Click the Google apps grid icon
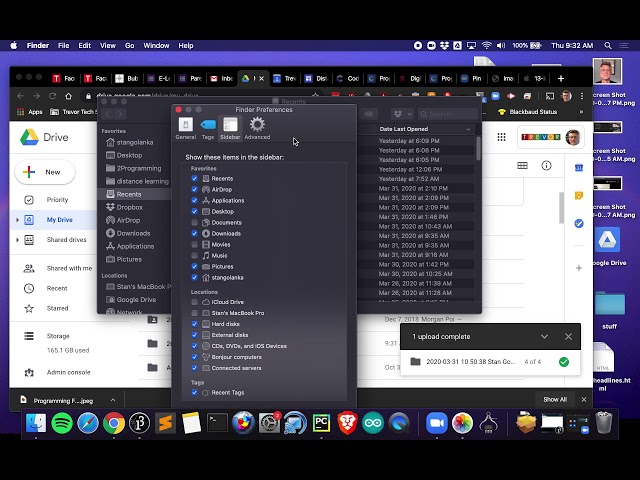 [x=501, y=137]
